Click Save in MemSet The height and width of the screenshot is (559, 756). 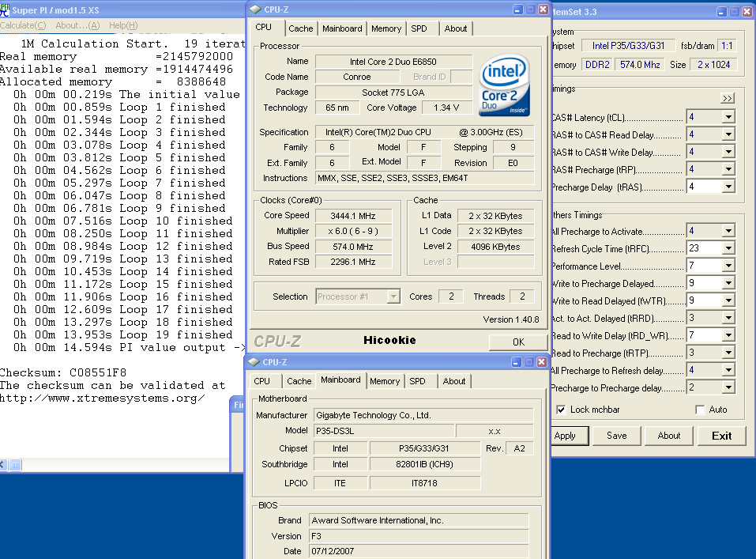point(617,436)
